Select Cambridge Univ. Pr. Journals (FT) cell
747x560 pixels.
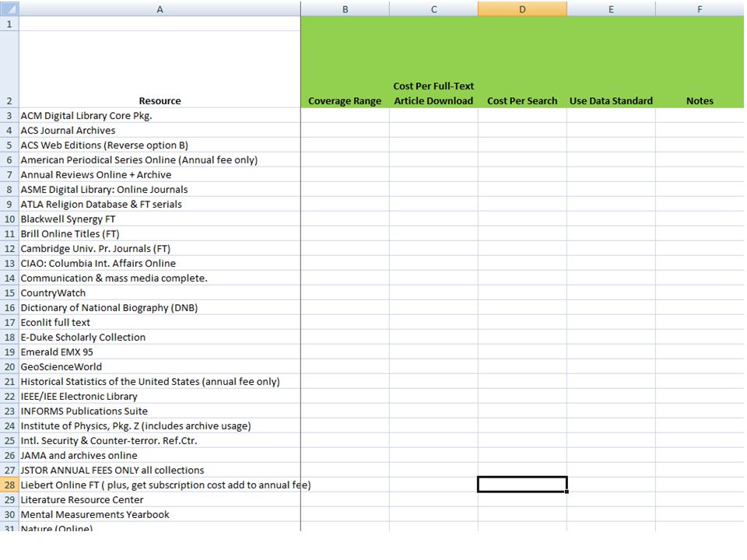point(160,249)
